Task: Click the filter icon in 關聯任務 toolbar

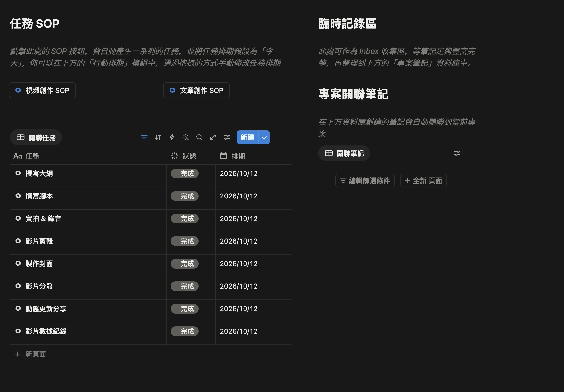Action: click(144, 137)
